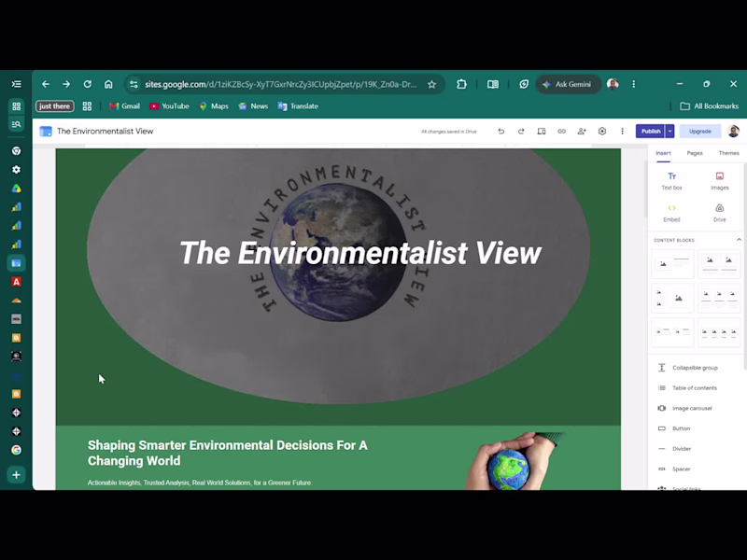This screenshot has width=747, height=560.
Task: Open the News bookmark
Action: point(253,106)
